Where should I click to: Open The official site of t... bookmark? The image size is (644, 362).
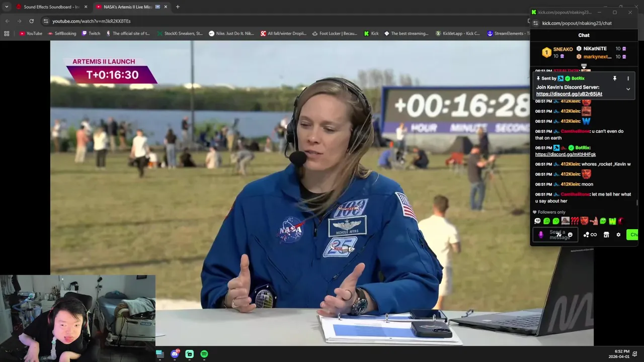(x=127, y=34)
